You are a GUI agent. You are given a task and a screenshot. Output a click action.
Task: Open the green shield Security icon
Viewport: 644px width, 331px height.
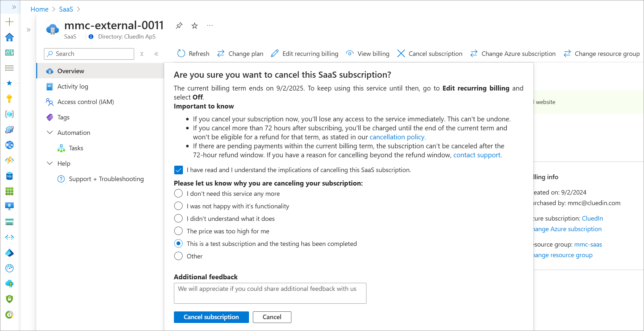pyautogui.click(x=9, y=299)
